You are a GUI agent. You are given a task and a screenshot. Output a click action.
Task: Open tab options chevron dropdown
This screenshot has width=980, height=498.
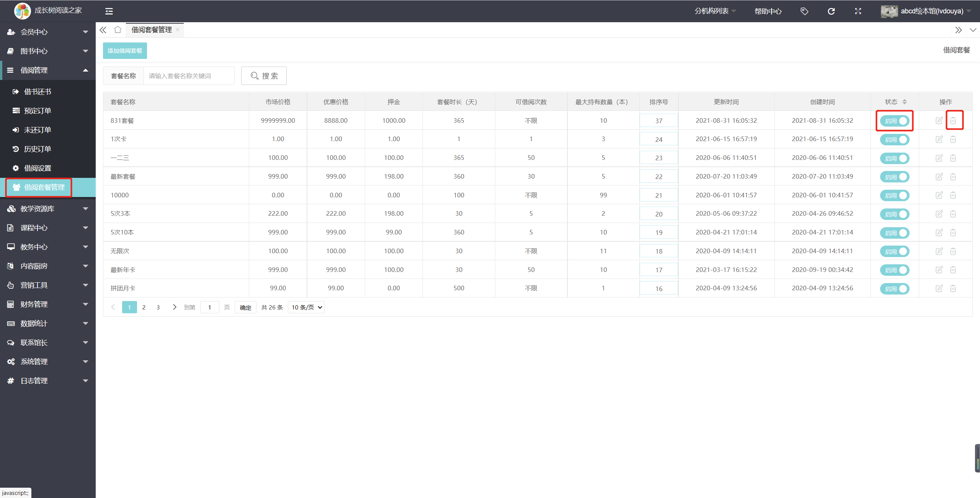click(x=973, y=30)
